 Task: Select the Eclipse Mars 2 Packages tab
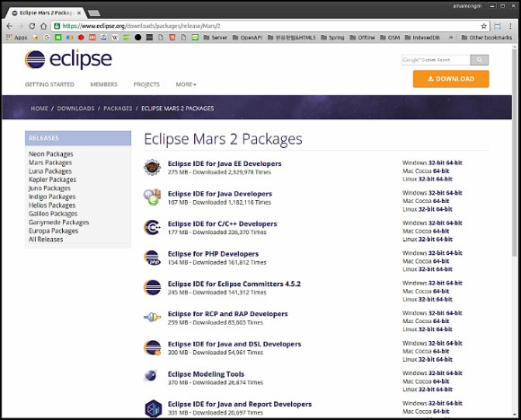tap(47, 13)
